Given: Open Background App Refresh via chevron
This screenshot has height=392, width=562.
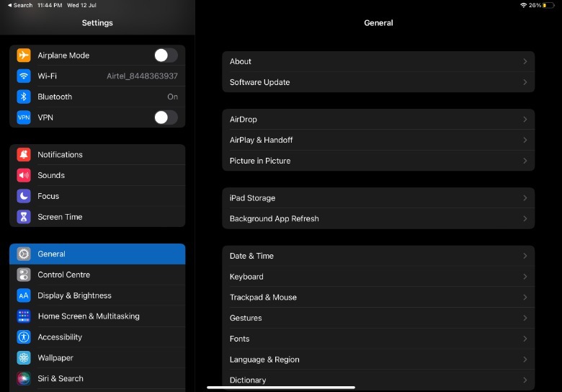Looking at the screenshot, I should pyautogui.click(x=525, y=218).
